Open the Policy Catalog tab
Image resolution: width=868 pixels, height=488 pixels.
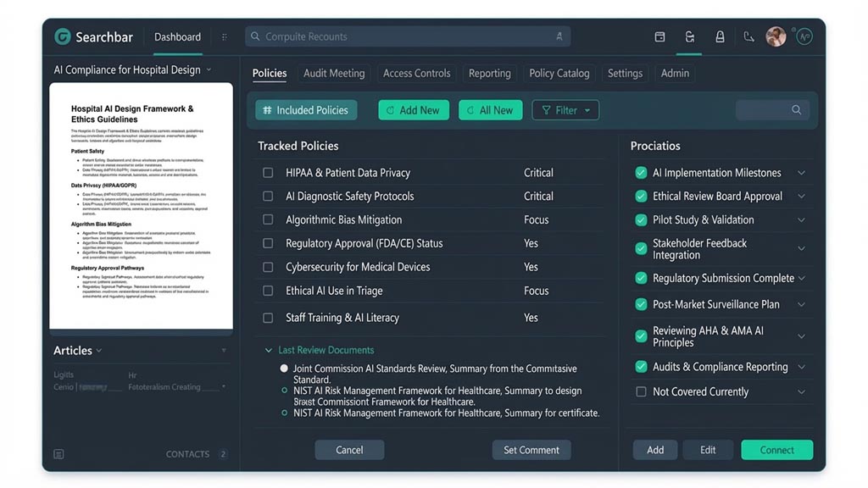pyautogui.click(x=559, y=74)
